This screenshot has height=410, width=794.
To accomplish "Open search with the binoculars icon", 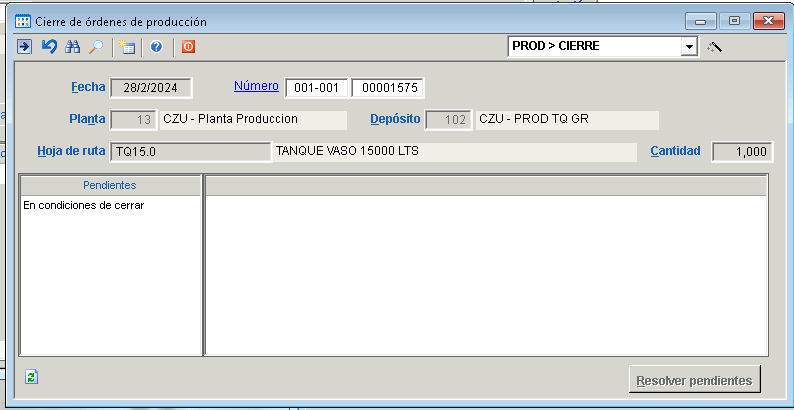I will (x=72, y=46).
